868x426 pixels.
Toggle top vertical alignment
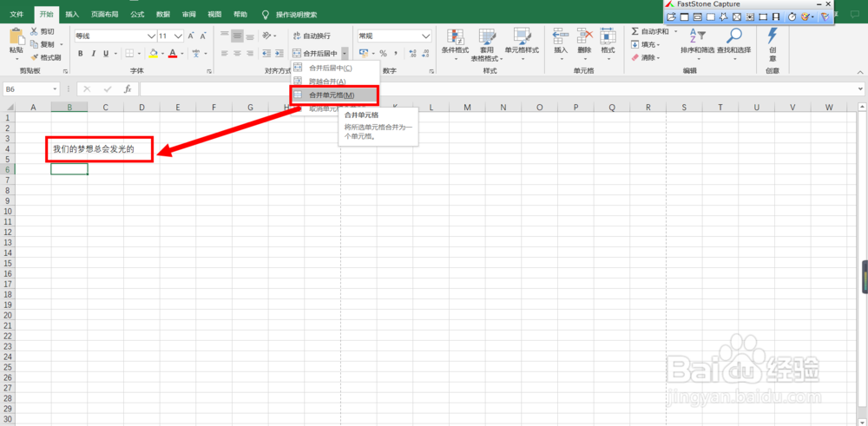pos(224,36)
